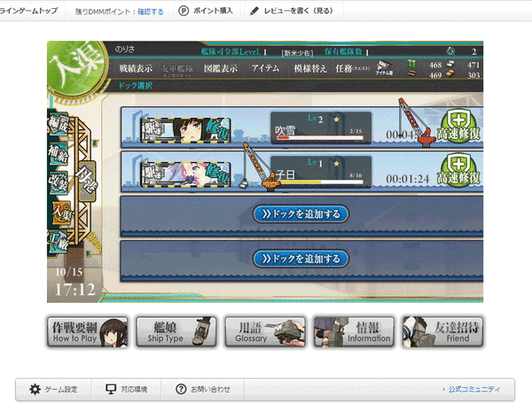Open the 工廠 (factory) side menu icon
The width and height of the screenshot is (532, 419).
(59, 241)
